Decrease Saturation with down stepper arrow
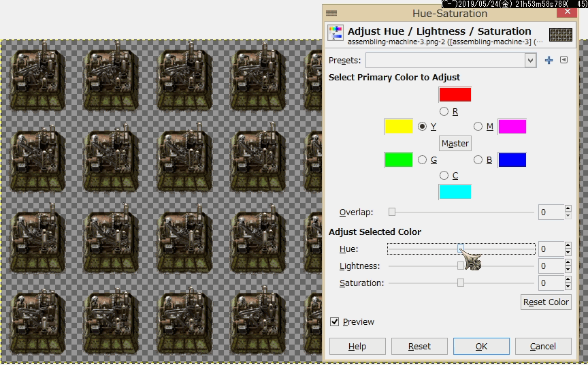 [568, 286]
